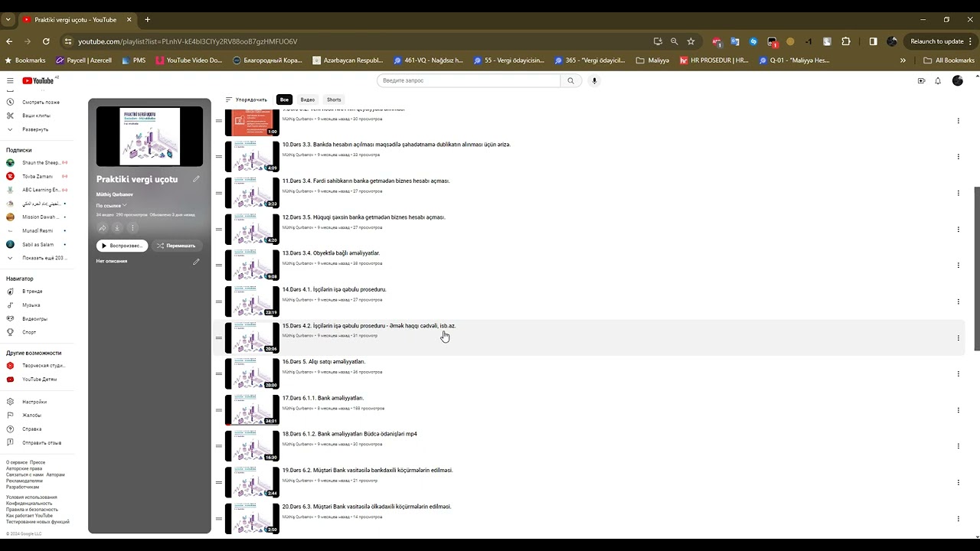Download the playlist with the download icon
Screen dimensions: 980x551
click(117, 227)
